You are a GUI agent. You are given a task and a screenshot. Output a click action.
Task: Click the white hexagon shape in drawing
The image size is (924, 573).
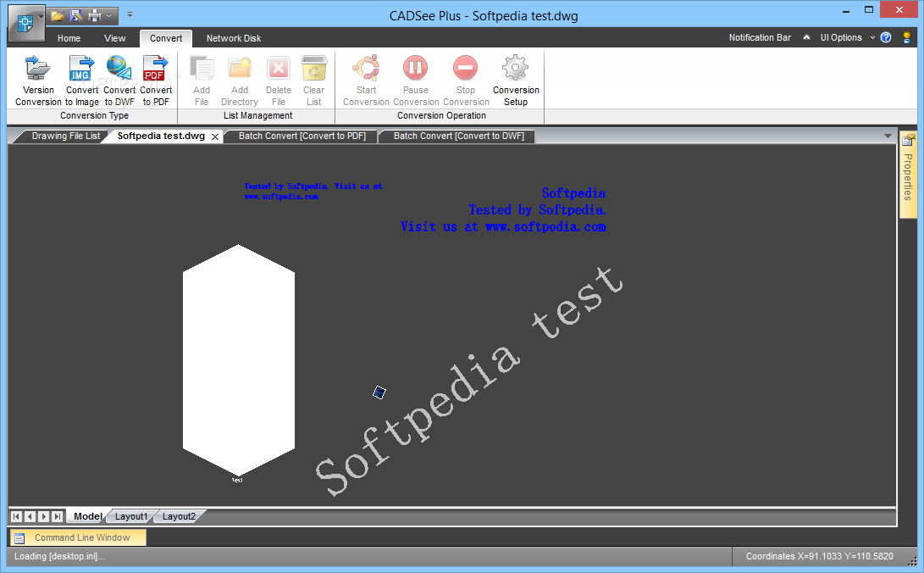click(239, 359)
